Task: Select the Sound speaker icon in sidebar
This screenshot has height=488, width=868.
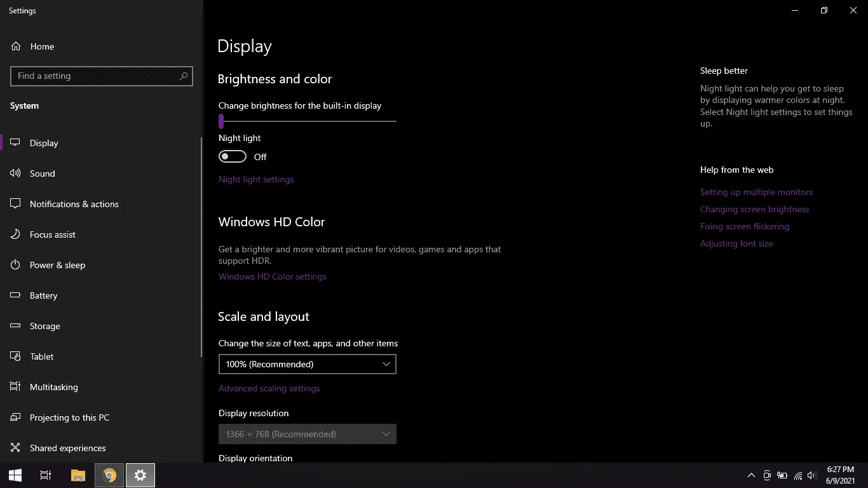Action: (16, 173)
